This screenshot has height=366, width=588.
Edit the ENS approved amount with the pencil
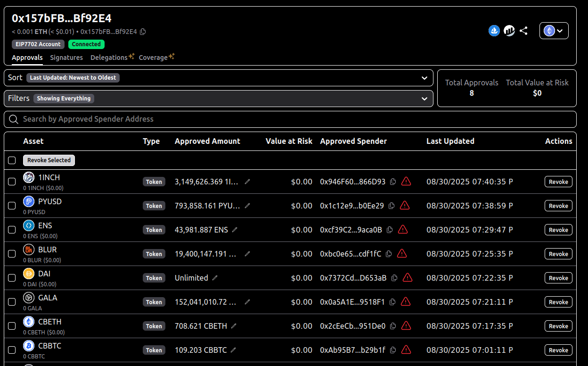click(x=235, y=230)
